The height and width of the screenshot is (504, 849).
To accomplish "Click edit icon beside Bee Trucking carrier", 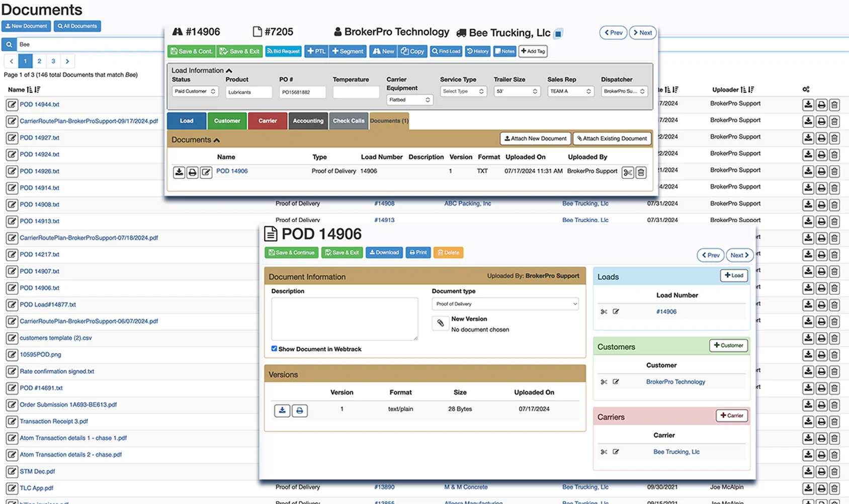I will [616, 452].
